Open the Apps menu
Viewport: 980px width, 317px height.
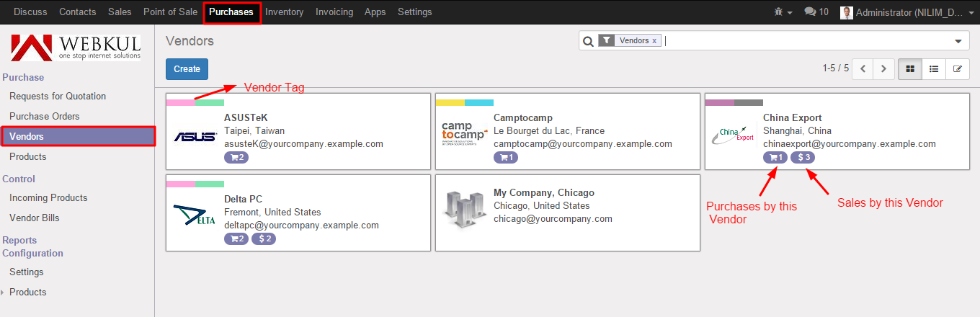click(x=375, y=12)
